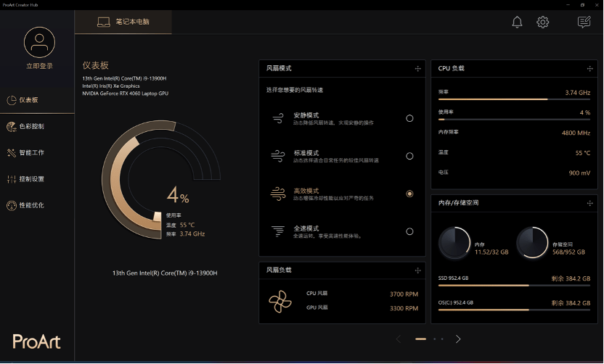Open 智能工作 in the sidebar

pyautogui.click(x=31, y=152)
